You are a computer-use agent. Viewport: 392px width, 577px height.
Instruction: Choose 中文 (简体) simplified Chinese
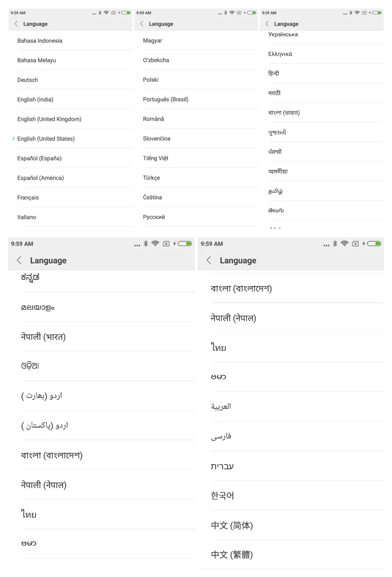tap(291, 525)
